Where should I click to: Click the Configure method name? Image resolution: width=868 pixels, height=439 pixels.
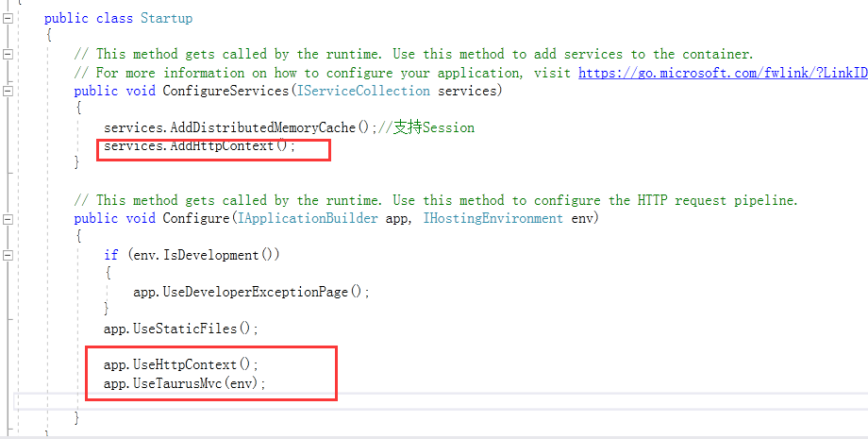coord(195,219)
